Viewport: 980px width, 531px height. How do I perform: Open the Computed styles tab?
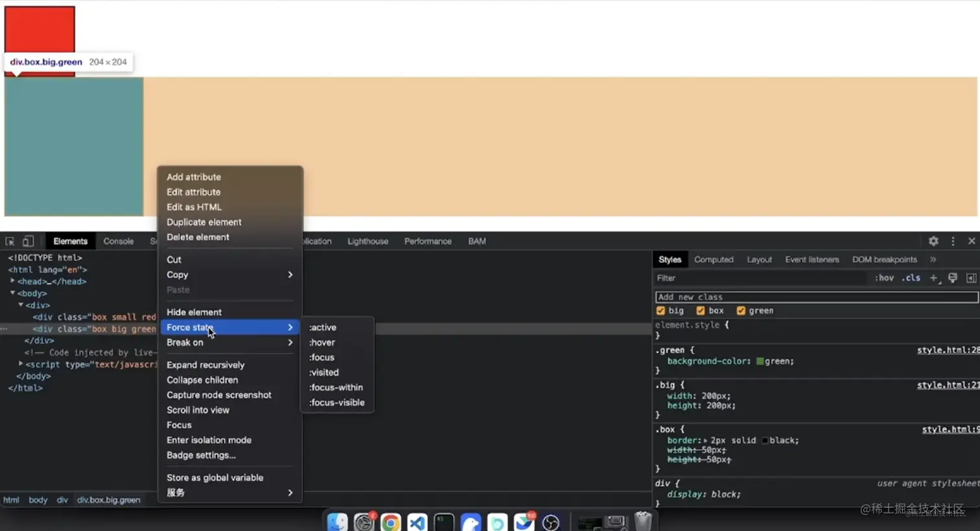click(x=714, y=260)
